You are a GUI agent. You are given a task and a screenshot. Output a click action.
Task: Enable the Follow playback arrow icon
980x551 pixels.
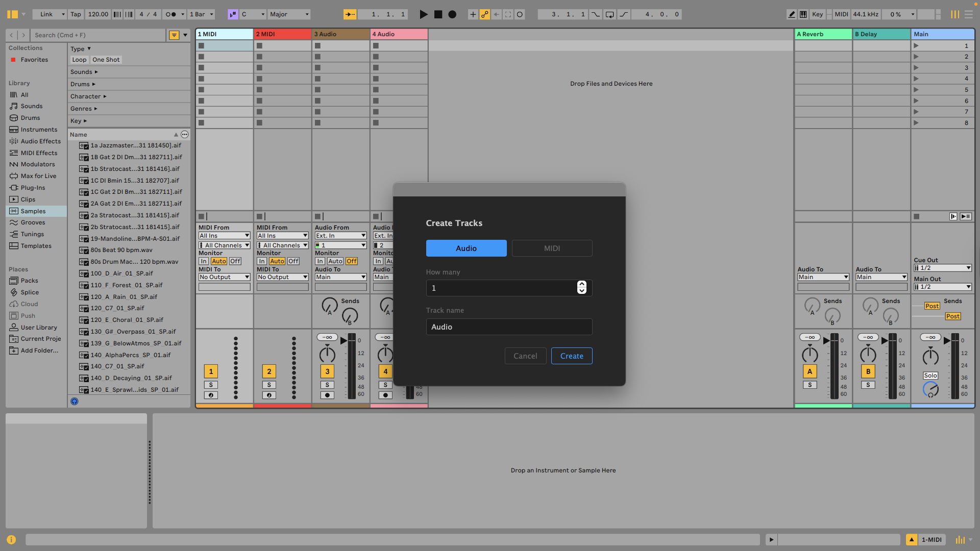pos(350,14)
